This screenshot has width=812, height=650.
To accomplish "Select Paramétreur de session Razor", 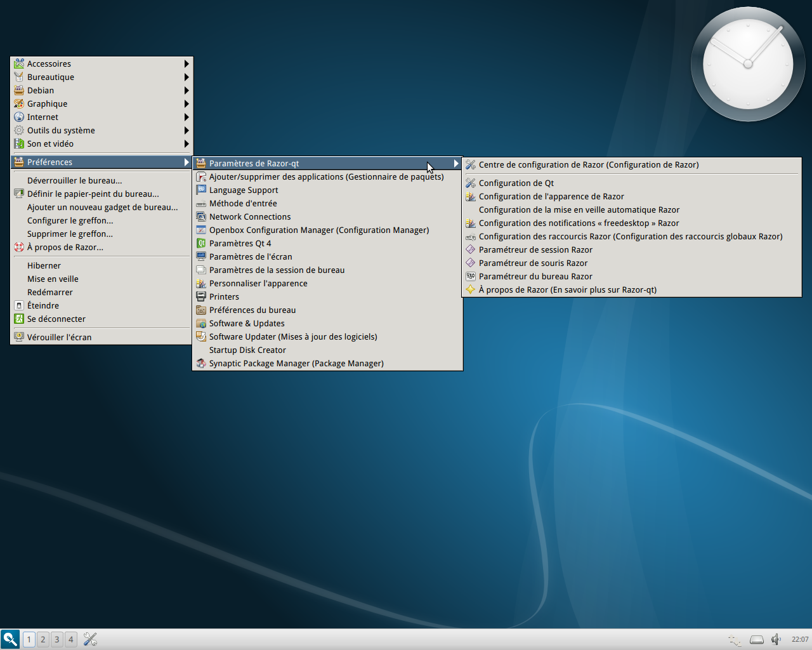I will 632,249.
